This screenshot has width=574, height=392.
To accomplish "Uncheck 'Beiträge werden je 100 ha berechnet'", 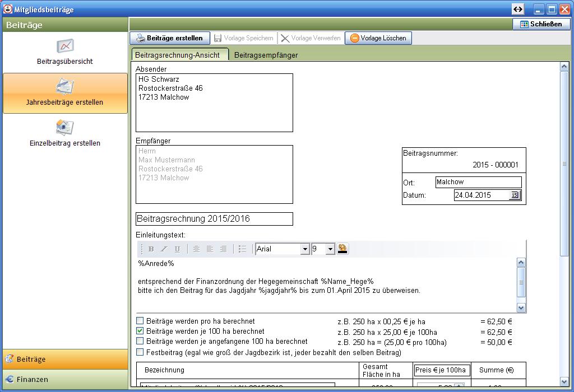I will (140, 332).
